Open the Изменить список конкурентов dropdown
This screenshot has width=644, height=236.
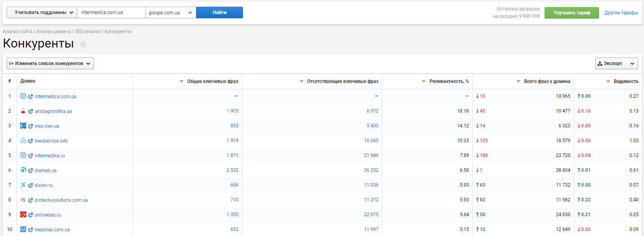(50, 63)
